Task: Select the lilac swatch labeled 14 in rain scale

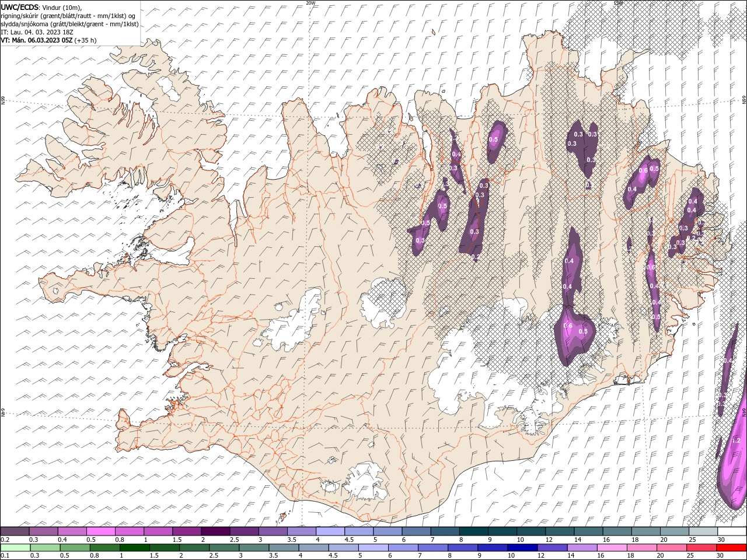Action: pos(581,548)
